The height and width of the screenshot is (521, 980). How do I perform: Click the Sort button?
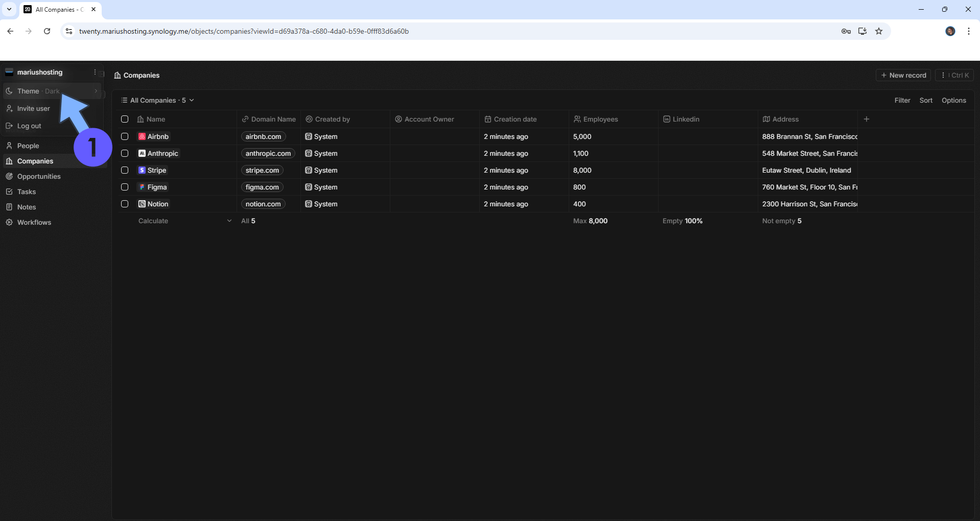click(926, 100)
